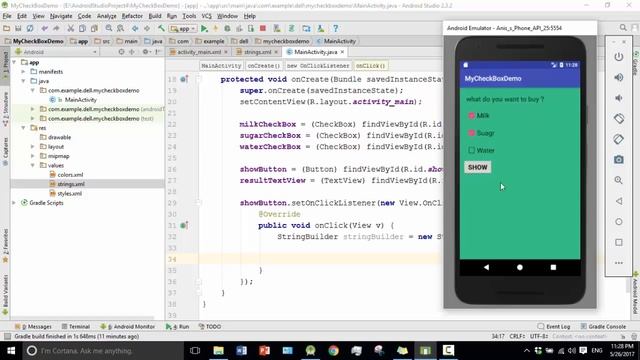640x360 pixels.
Task: Open Chrome from the taskbar
Action: tap(333, 351)
